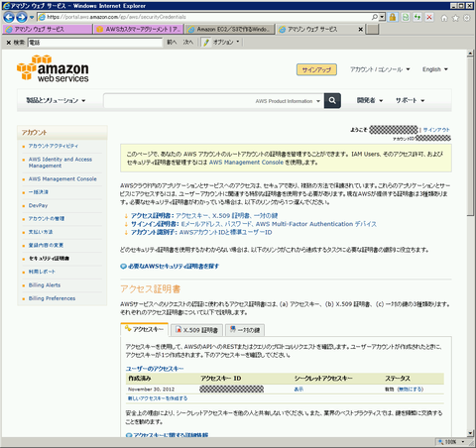
Task: Go back with the browser Back arrow
Action: tap(9, 17)
